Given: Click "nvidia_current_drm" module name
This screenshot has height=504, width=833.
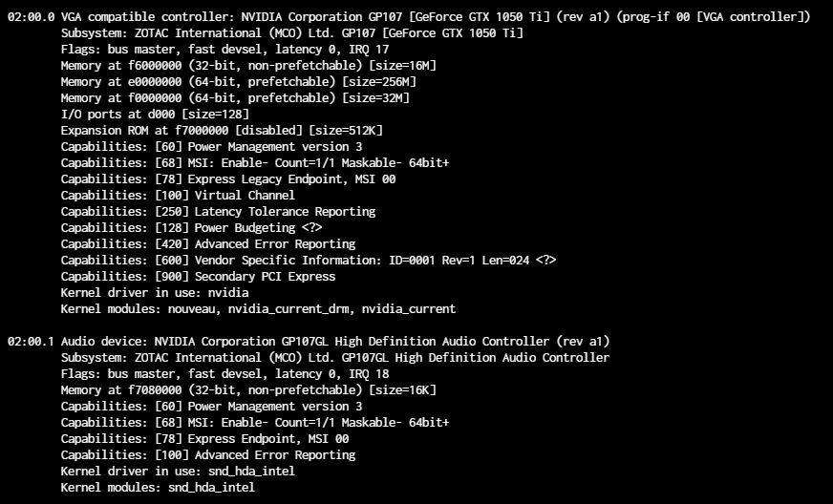Looking at the screenshot, I should tap(288, 309).
